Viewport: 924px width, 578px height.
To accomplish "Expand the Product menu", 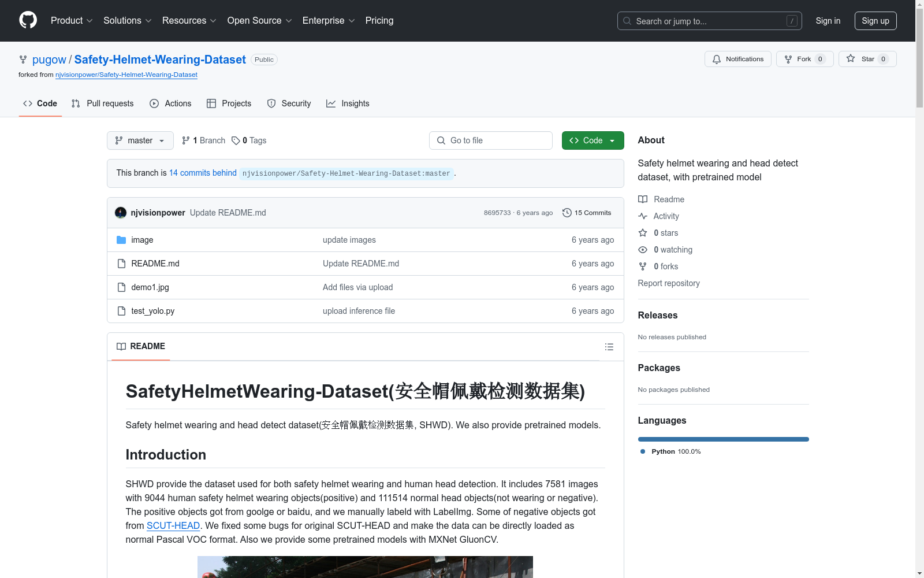I will point(72,20).
